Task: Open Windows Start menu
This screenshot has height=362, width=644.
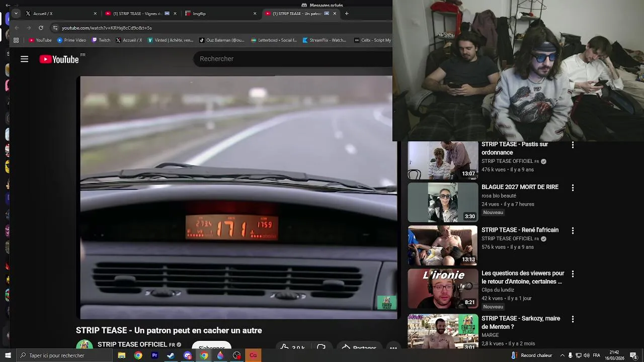Action: tap(8, 355)
